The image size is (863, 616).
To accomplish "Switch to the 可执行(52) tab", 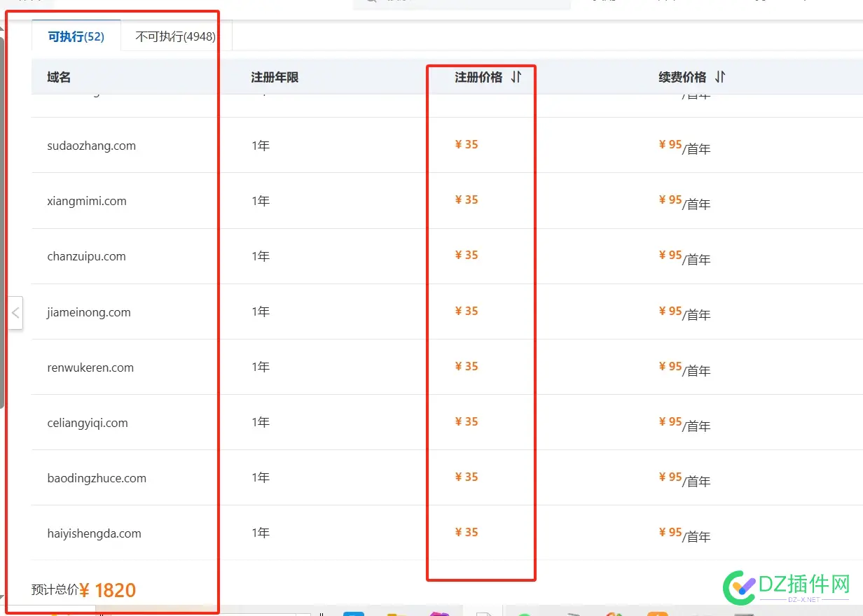I will click(x=76, y=36).
